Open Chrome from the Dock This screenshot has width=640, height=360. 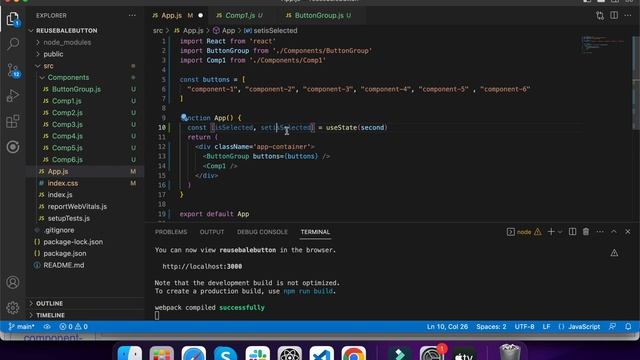[353, 353]
